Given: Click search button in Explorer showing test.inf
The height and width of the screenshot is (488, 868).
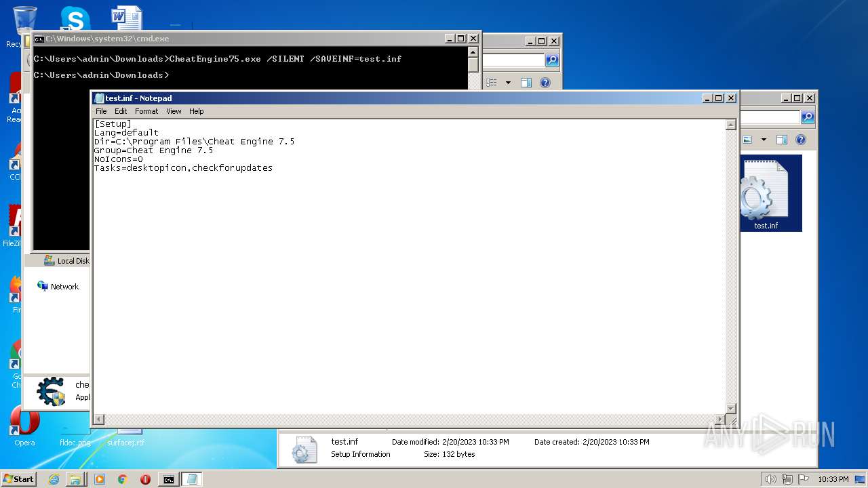Looking at the screenshot, I should coord(807,117).
